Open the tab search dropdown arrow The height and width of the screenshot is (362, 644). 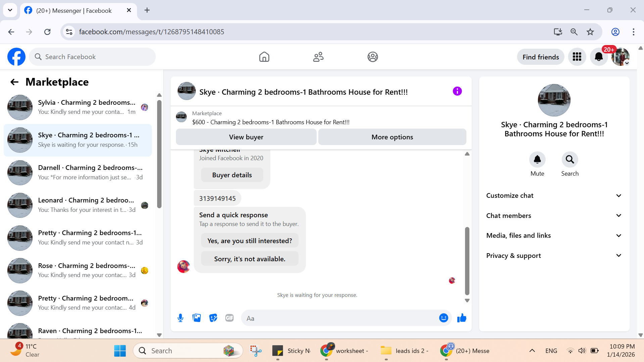click(x=10, y=10)
